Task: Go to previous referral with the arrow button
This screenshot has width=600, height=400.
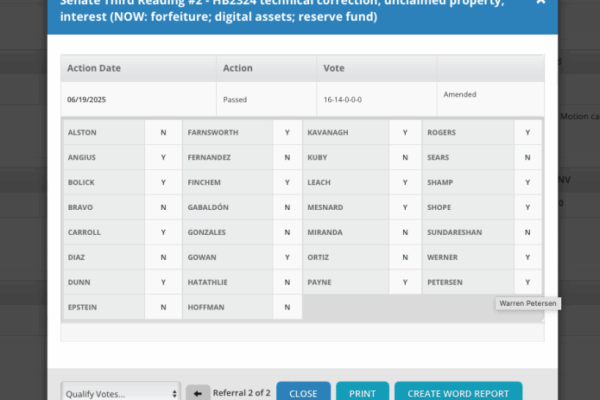Action: (x=198, y=393)
